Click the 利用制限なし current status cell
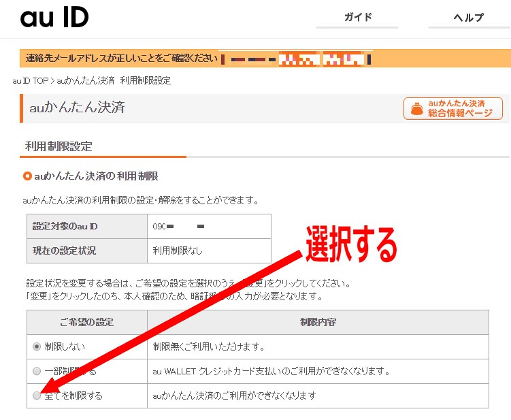 point(209,251)
